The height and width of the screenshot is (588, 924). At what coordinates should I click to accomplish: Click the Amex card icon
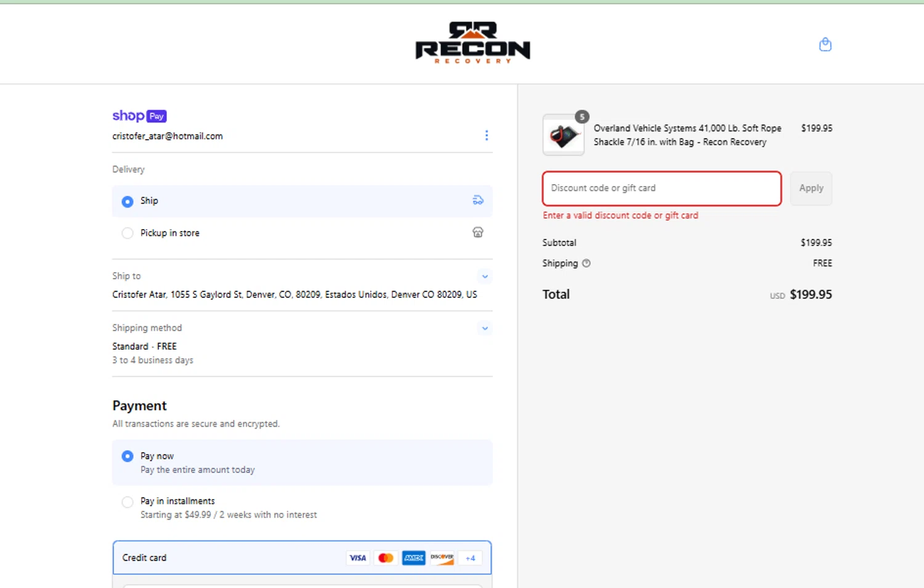(414, 558)
